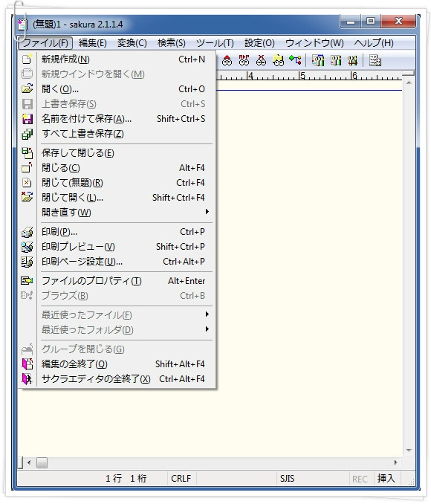Image resolution: width=431 pixels, height=504 pixels.
Task: Close the open ファイル(F) menu from menu bar
Action: (45, 43)
